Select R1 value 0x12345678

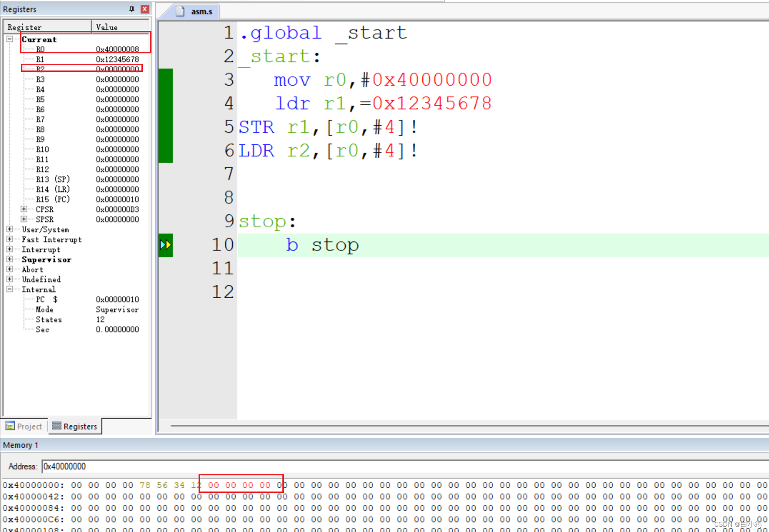[118, 59]
